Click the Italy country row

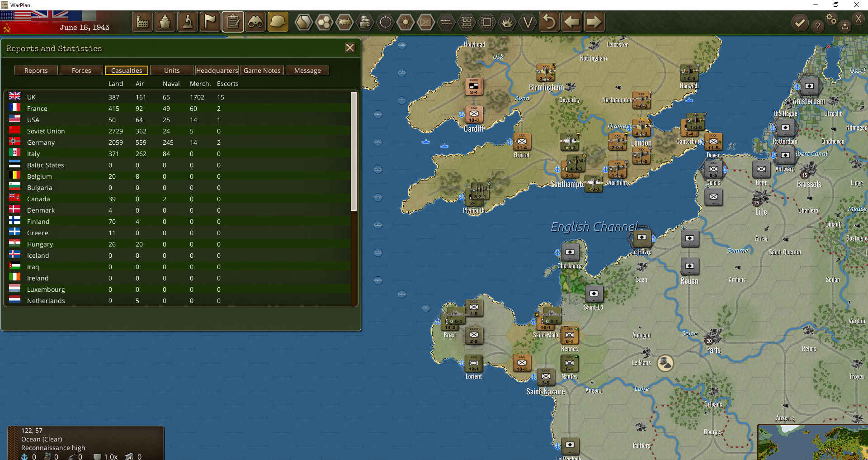(x=179, y=154)
